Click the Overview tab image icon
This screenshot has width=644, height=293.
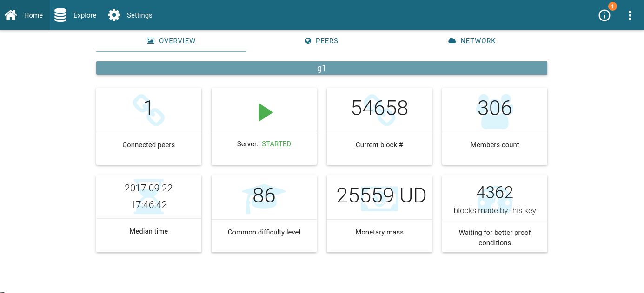pos(151,41)
